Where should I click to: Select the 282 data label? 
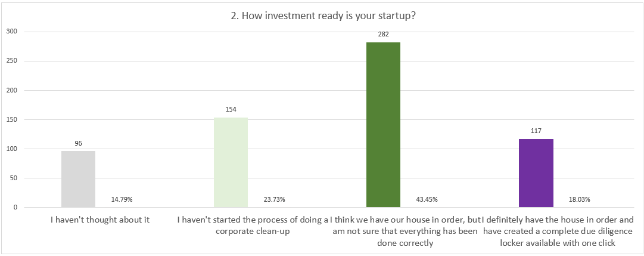coord(383,35)
